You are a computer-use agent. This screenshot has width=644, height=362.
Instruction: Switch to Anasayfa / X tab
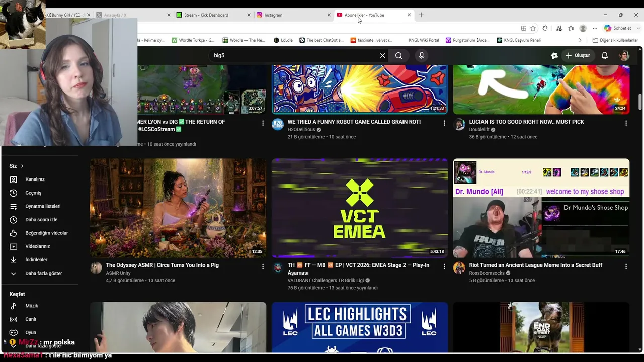133,15
